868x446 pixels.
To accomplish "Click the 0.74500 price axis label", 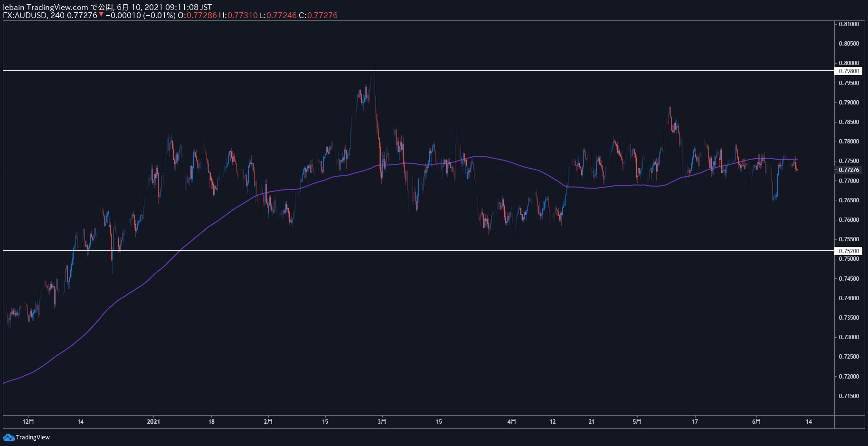I will point(849,279).
